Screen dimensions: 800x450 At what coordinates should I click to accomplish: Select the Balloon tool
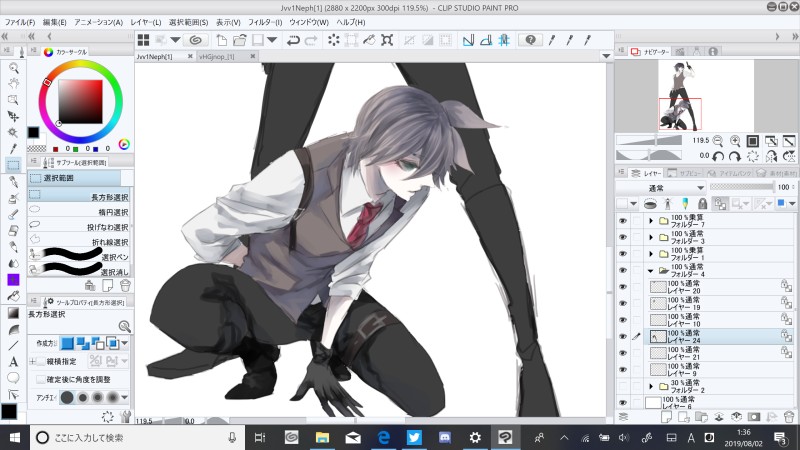point(13,378)
